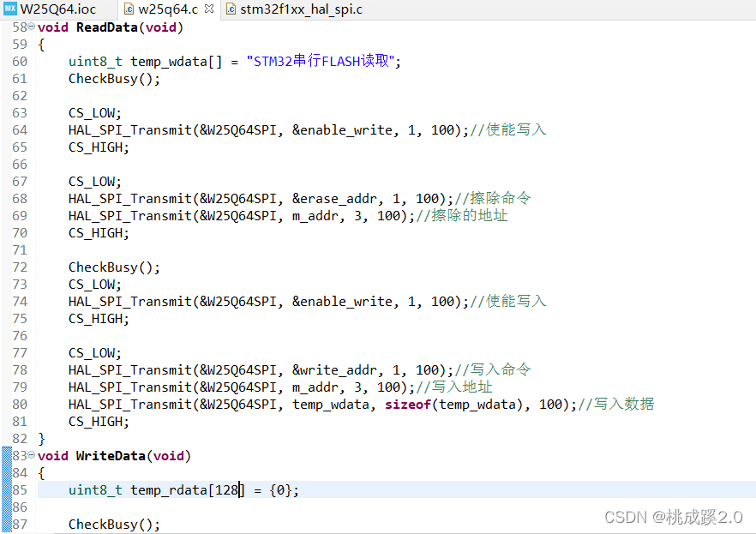Collapse the ReadData function at line 58

pos(32,26)
